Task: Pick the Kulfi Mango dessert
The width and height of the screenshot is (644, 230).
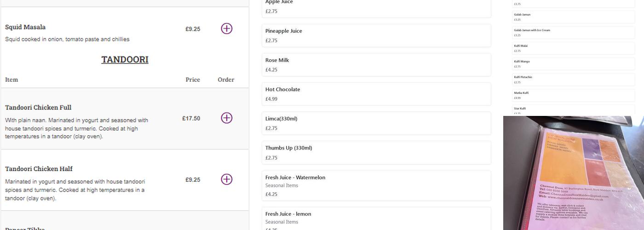Action: pyautogui.click(x=573, y=64)
